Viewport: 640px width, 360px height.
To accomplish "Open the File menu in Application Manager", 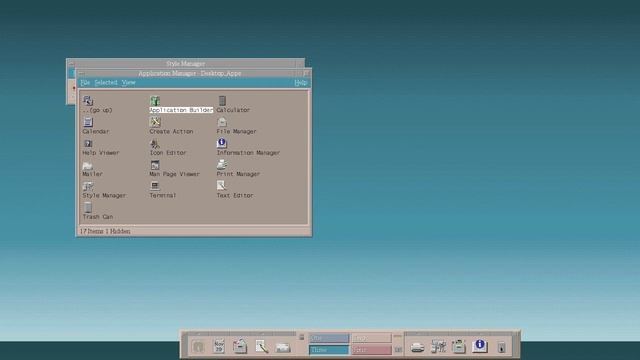I will (x=85, y=82).
